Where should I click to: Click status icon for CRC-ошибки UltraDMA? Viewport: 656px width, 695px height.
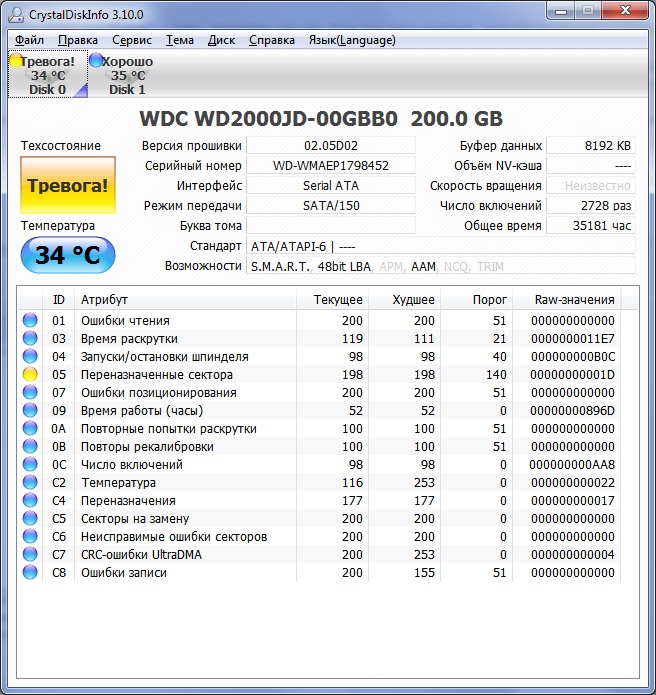tap(30, 554)
